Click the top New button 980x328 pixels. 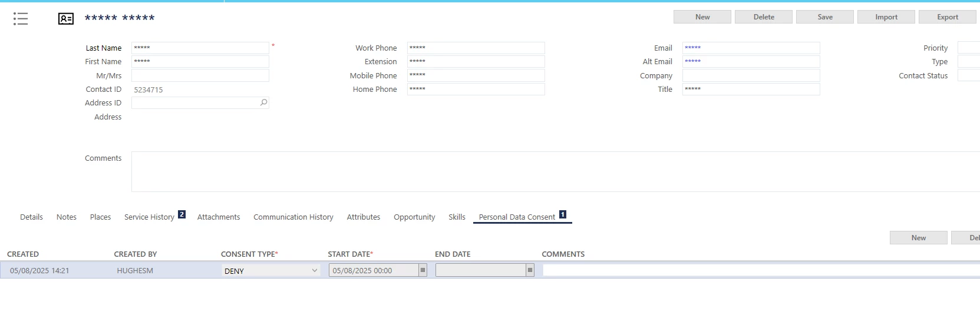(x=702, y=17)
